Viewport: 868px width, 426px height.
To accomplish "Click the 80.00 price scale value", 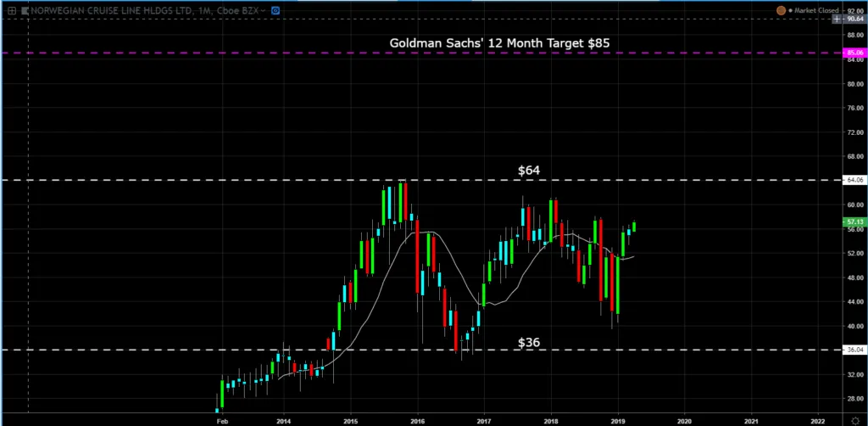I will click(x=856, y=84).
